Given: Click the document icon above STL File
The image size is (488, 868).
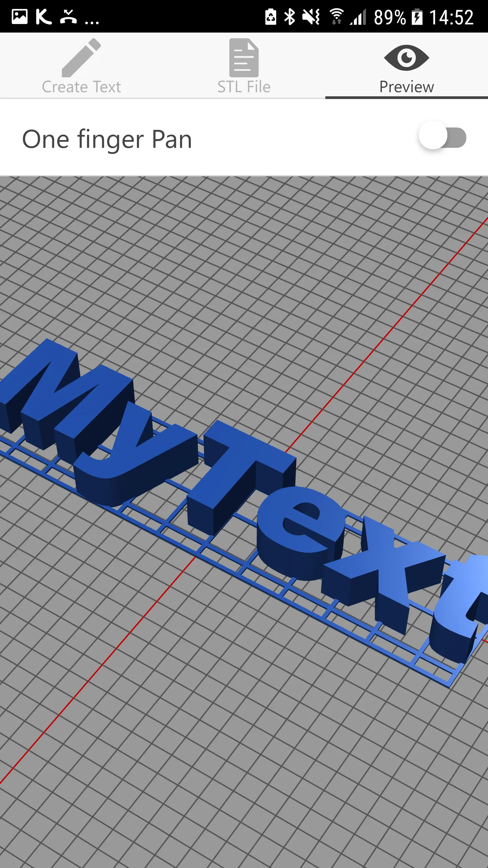Looking at the screenshot, I should click(244, 58).
